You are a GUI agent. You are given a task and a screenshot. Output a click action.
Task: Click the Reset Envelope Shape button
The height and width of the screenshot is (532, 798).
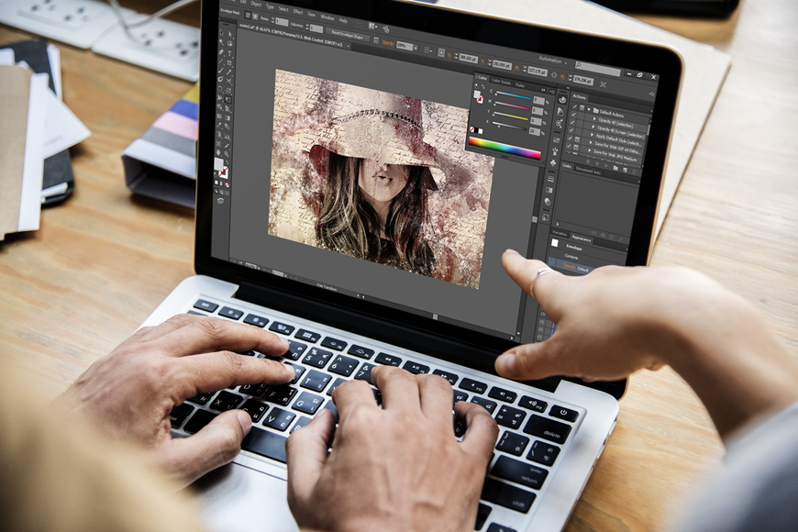click(349, 37)
